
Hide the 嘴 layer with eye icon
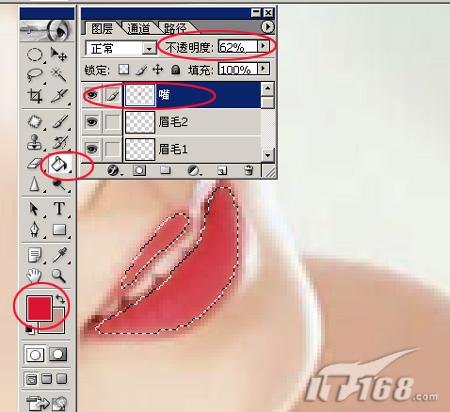point(92,95)
